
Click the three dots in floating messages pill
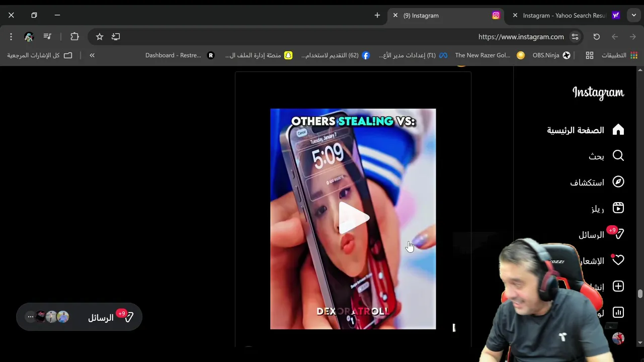pos(30,317)
